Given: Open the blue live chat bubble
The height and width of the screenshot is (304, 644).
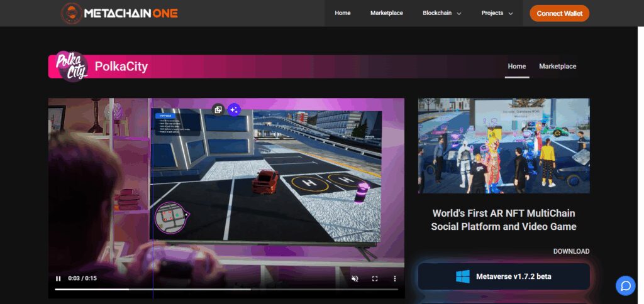Looking at the screenshot, I should click(625, 286).
